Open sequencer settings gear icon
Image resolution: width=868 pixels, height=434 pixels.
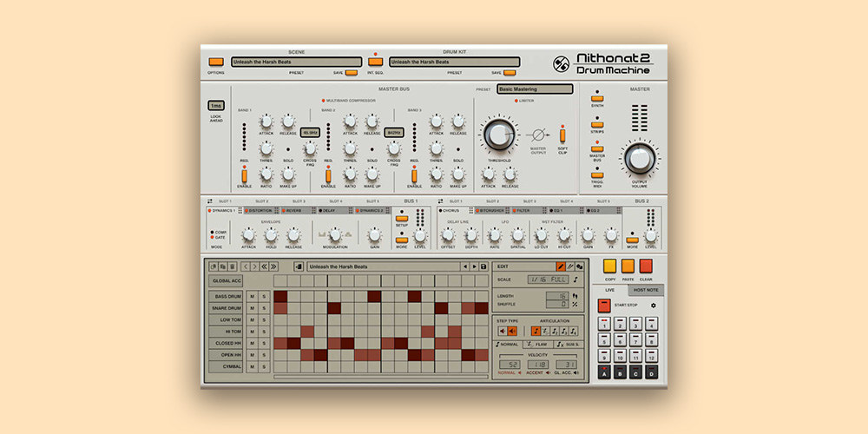653,305
